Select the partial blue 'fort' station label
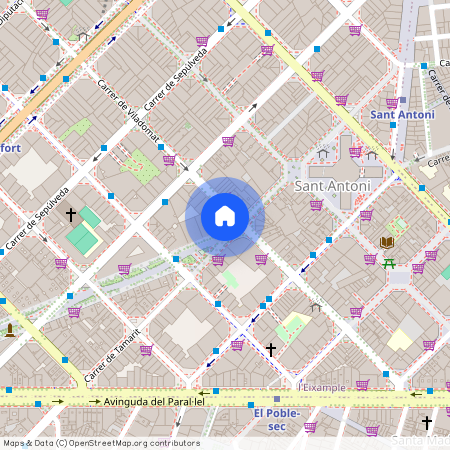This screenshot has width=450, height=450. coord(11,148)
